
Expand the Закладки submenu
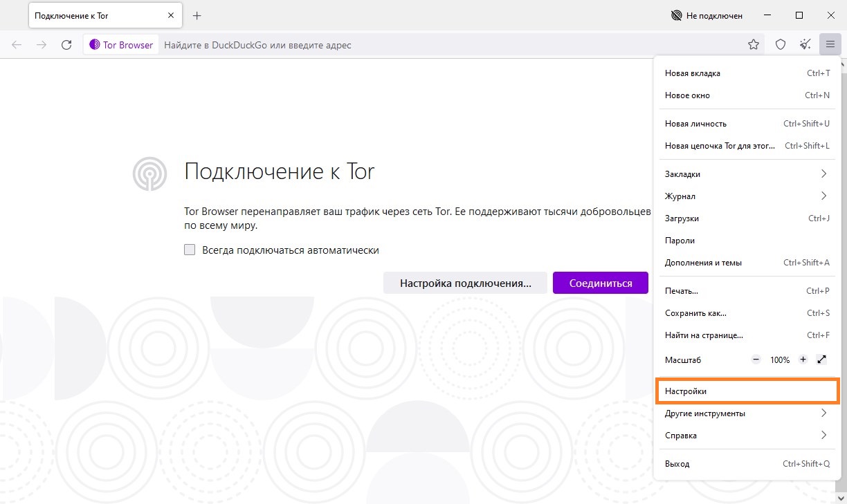pos(746,174)
